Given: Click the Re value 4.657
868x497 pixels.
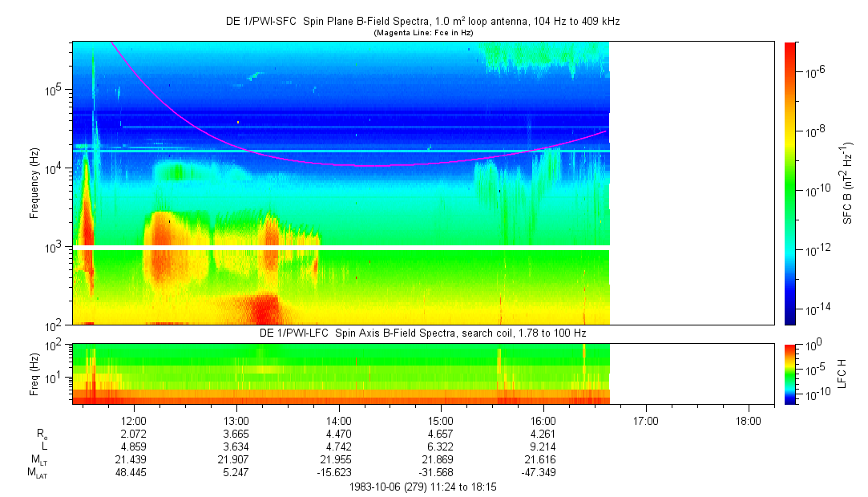Looking at the screenshot, I should (x=441, y=433).
